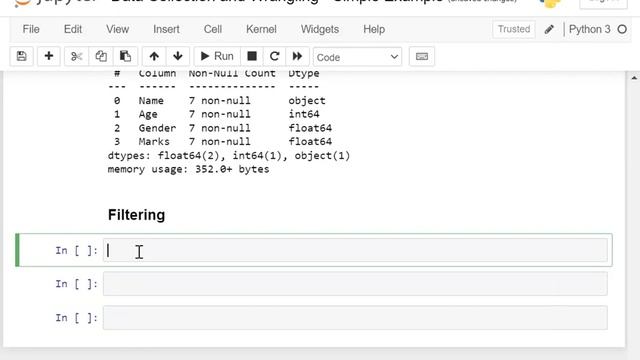The height and width of the screenshot is (360, 640).
Task: Click the dtypes summary output line
Action: [229, 156]
